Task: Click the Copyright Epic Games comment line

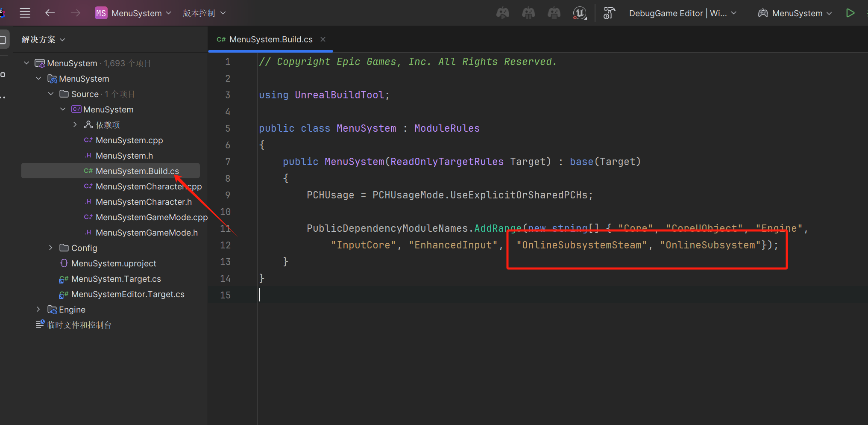Action: click(408, 62)
